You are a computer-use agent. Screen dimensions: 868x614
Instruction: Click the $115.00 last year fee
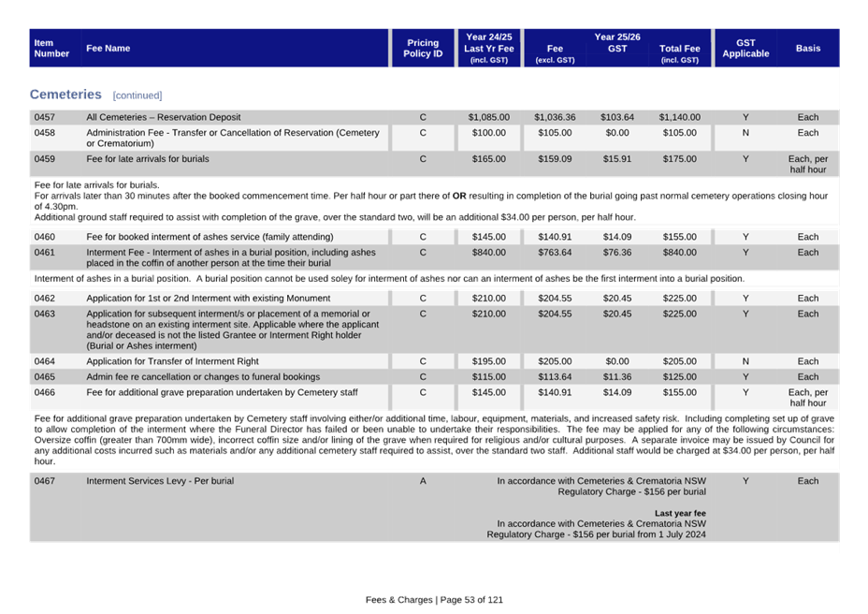coord(489,377)
